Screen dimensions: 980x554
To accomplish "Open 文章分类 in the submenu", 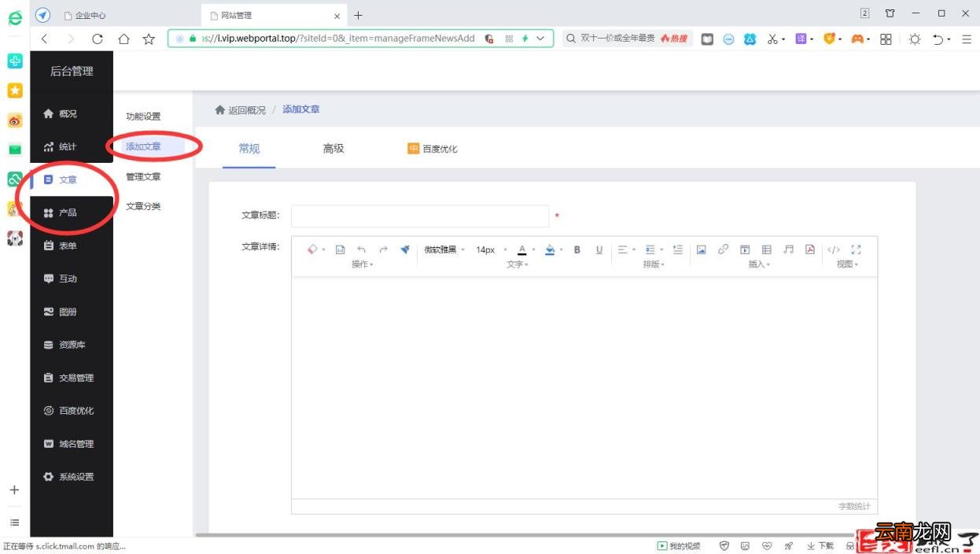I will [143, 206].
